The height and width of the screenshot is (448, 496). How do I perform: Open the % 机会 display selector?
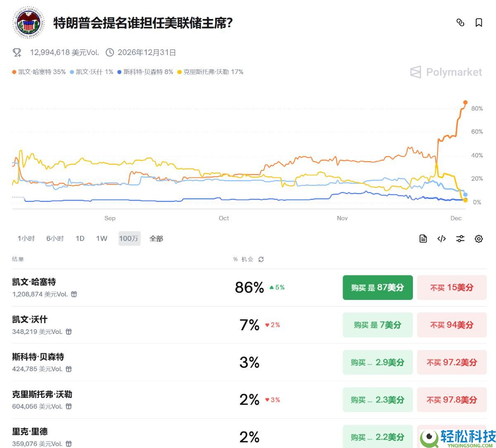[243, 259]
